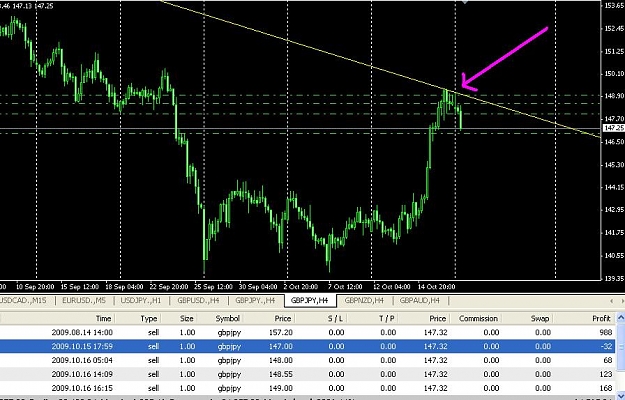Click the trade list scrollbar up arrow
This screenshot has height=400, width=625.
point(621,318)
